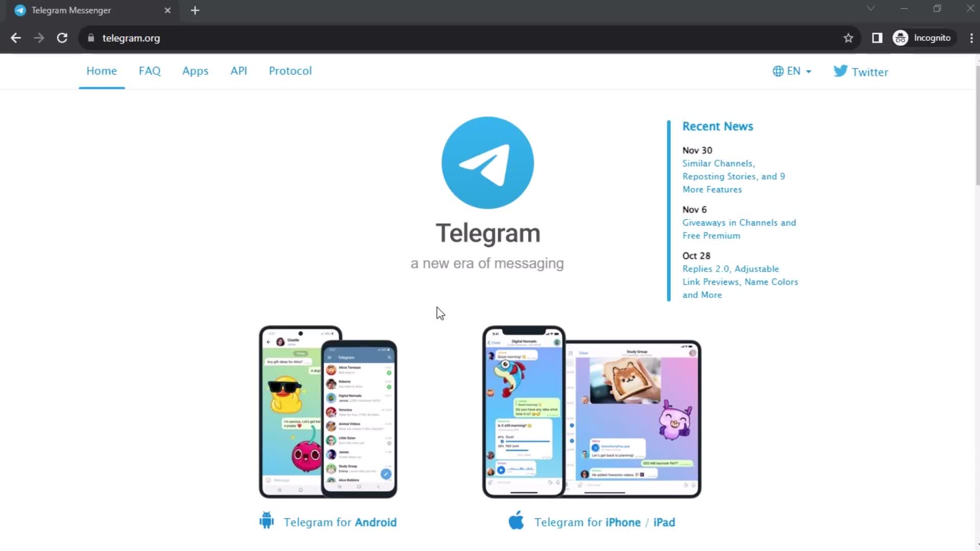Select the EN language dropdown
The height and width of the screenshot is (551, 980).
(792, 70)
